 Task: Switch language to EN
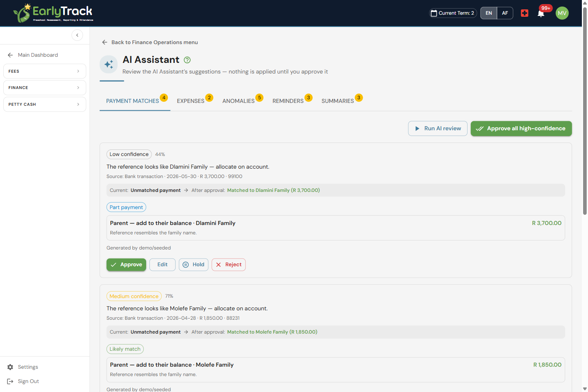(x=489, y=13)
